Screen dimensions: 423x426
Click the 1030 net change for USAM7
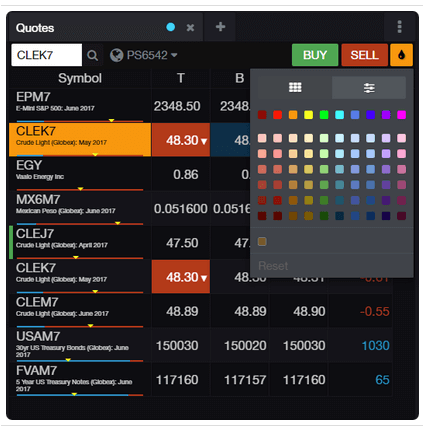click(x=375, y=346)
